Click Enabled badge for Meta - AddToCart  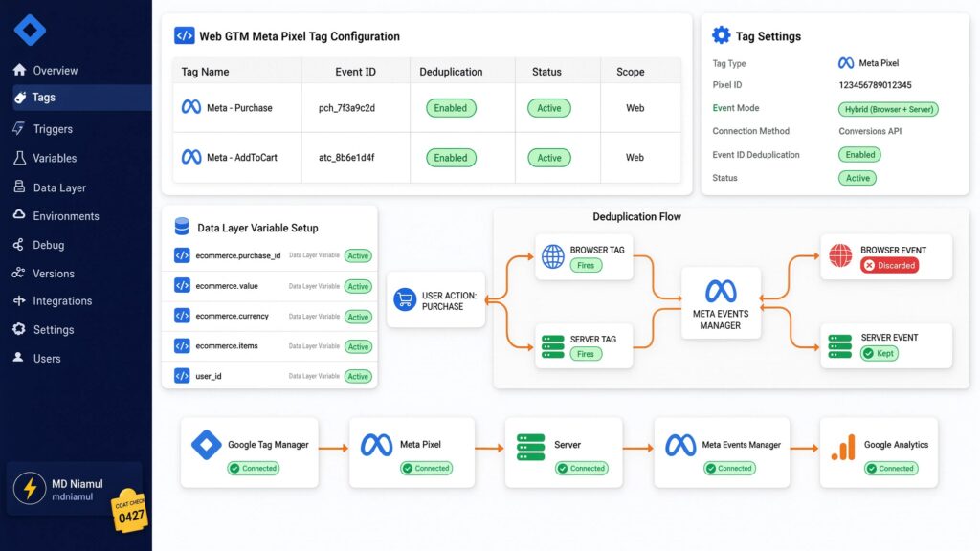(x=451, y=158)
